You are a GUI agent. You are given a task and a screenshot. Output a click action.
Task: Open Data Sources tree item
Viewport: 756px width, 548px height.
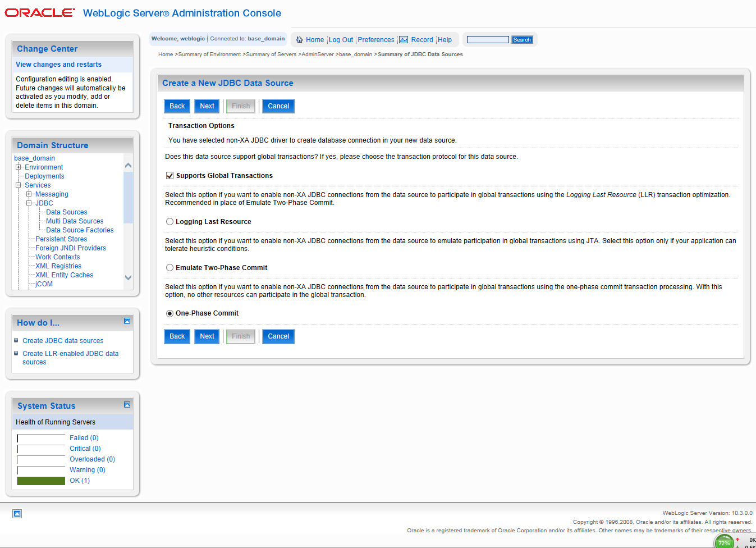click(67, 212)
